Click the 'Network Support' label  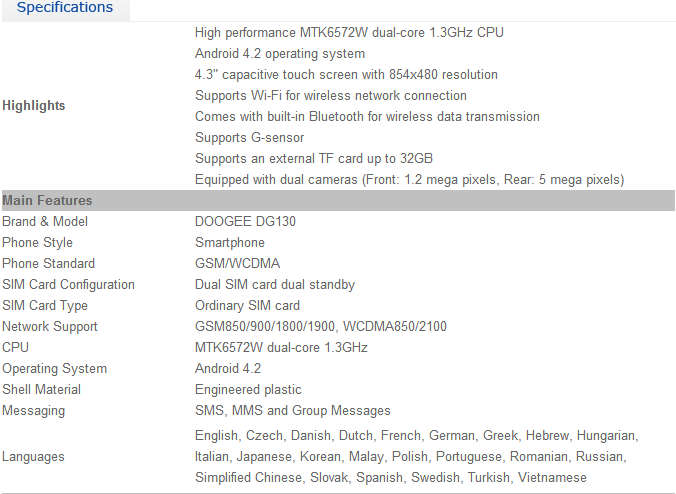50,327
